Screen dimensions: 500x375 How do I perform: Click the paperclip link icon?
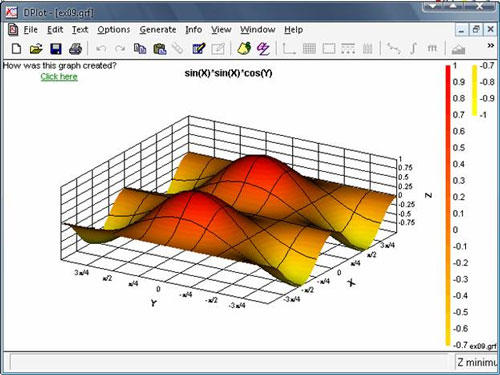click(178, 49)
